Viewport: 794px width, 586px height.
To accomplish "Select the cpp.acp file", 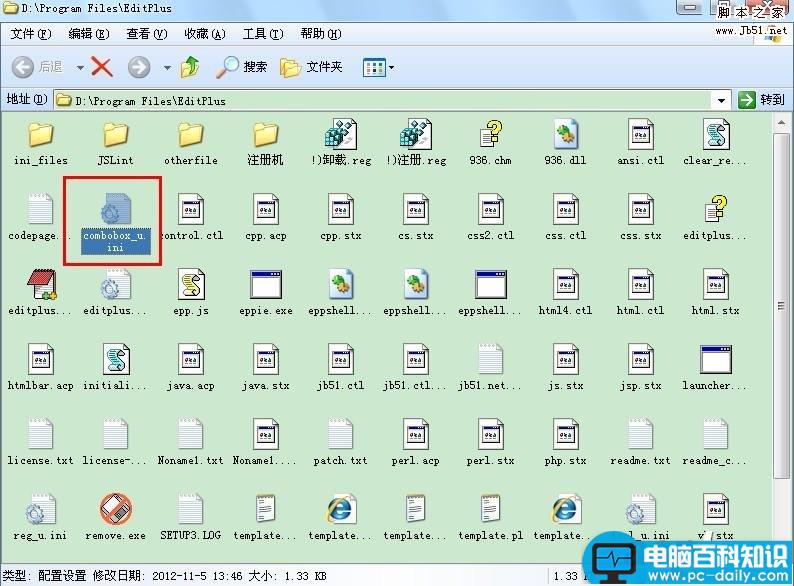I will 266,218.
